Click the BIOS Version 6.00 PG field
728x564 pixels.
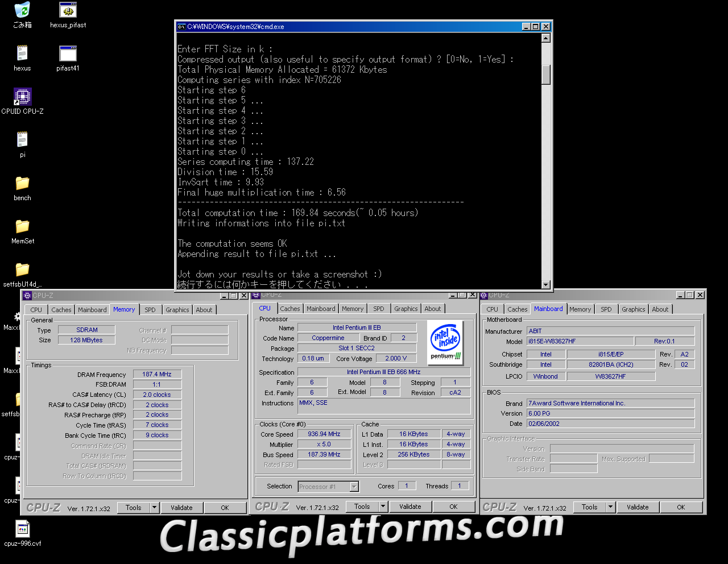point(611,413)
